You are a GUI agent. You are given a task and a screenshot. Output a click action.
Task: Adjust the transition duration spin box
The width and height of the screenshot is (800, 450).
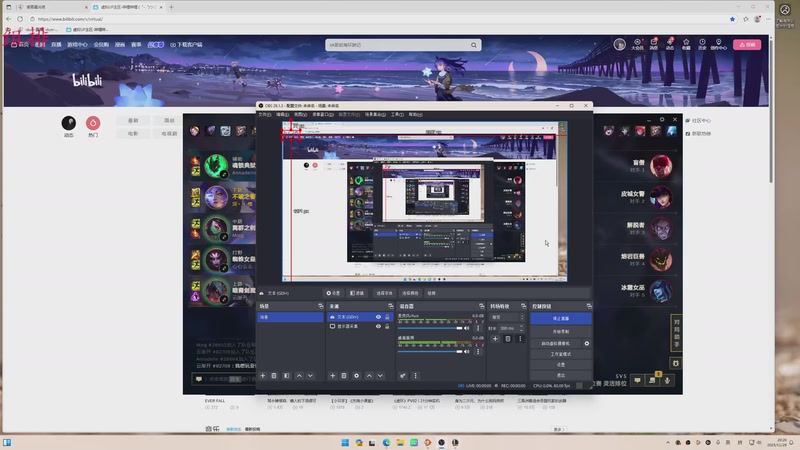(x=508, y=328)
